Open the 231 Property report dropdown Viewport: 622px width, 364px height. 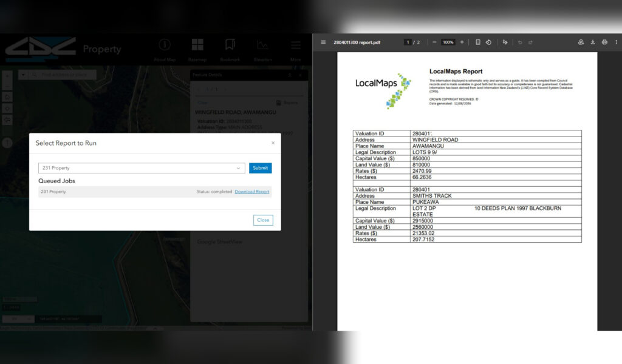tap(142, 168)
